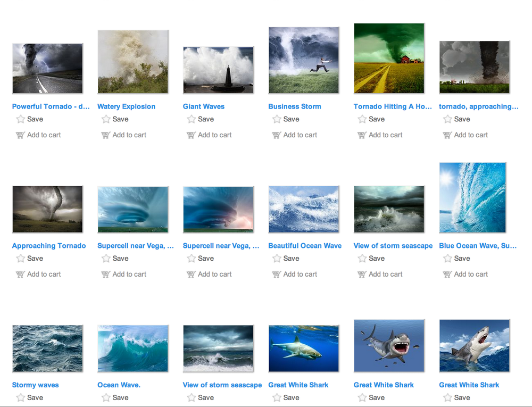Open the Stormy waves dark sea thumbnail

[x=47, y=348]
